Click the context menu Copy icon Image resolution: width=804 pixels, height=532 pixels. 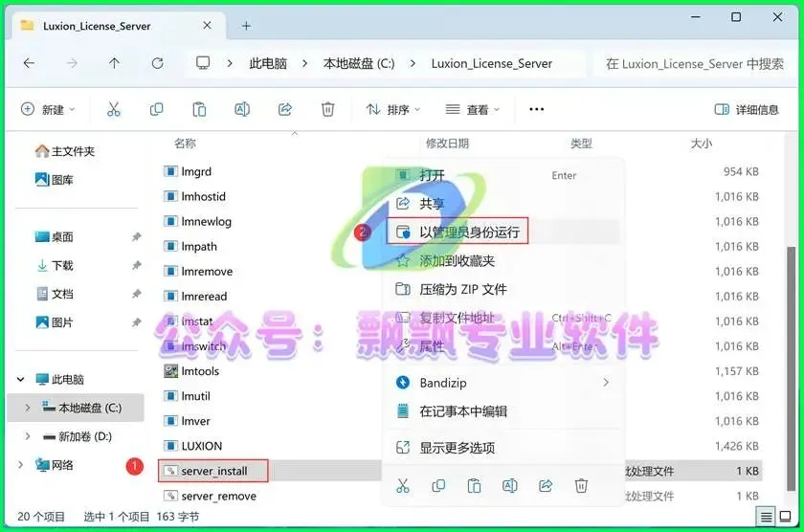pyautogui.click(x=438, y=485)
